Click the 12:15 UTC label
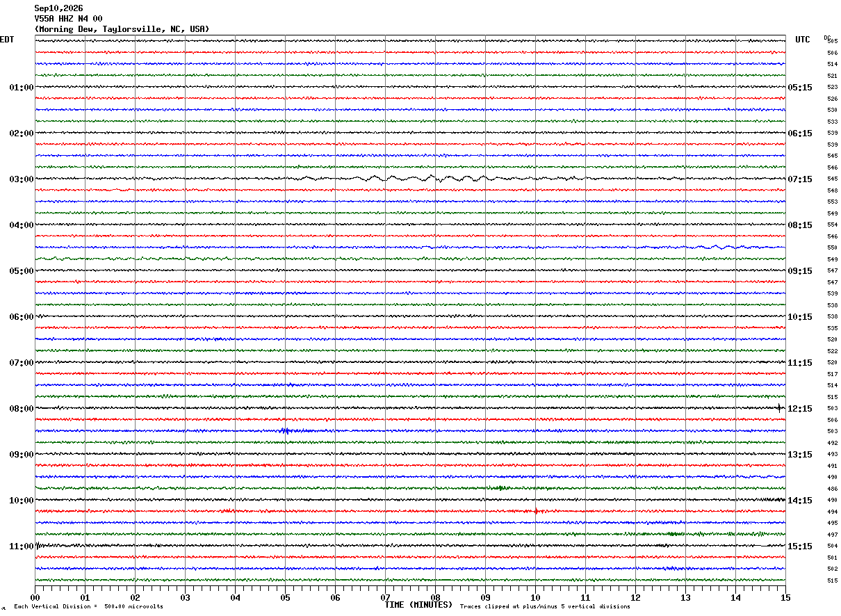This screenshot has width=841, height=616. (x=799, y=409)
